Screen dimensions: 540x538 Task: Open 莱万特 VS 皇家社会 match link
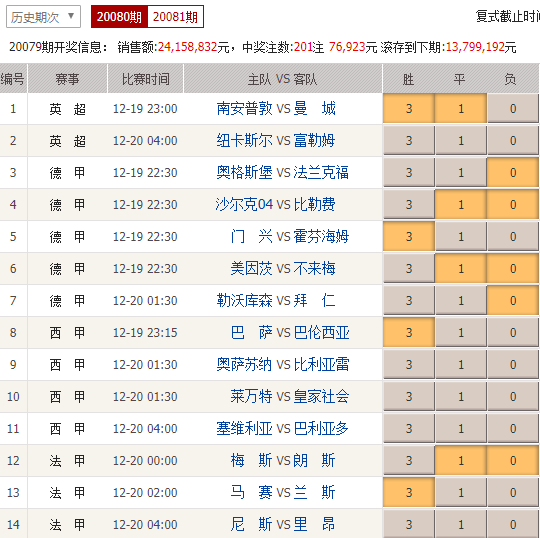(290, 397)
